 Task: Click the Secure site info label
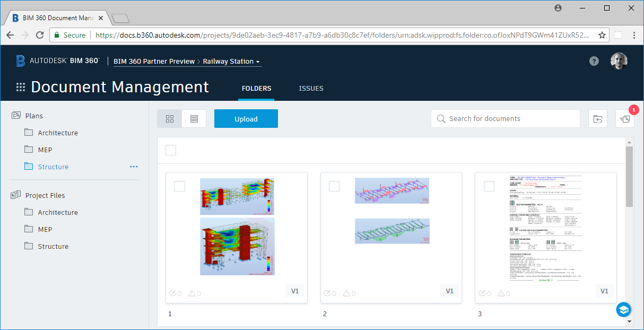(69, 35)
